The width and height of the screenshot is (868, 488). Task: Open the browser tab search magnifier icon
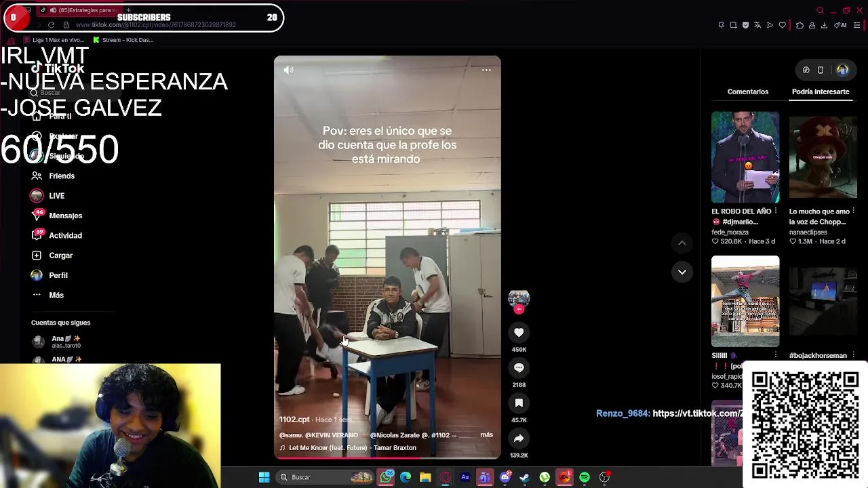[x=820, y=10]
